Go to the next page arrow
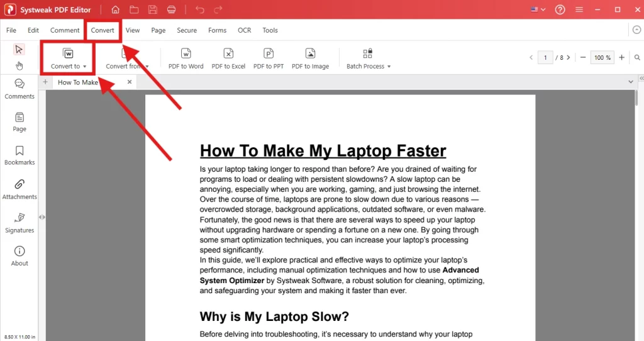 (x=569, y=57)
